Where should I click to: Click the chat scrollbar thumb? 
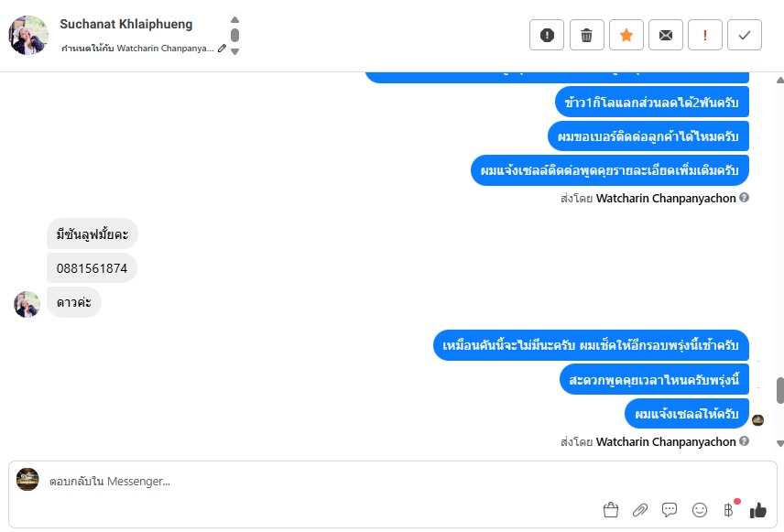pyautogui.click(x=780, y=390)
